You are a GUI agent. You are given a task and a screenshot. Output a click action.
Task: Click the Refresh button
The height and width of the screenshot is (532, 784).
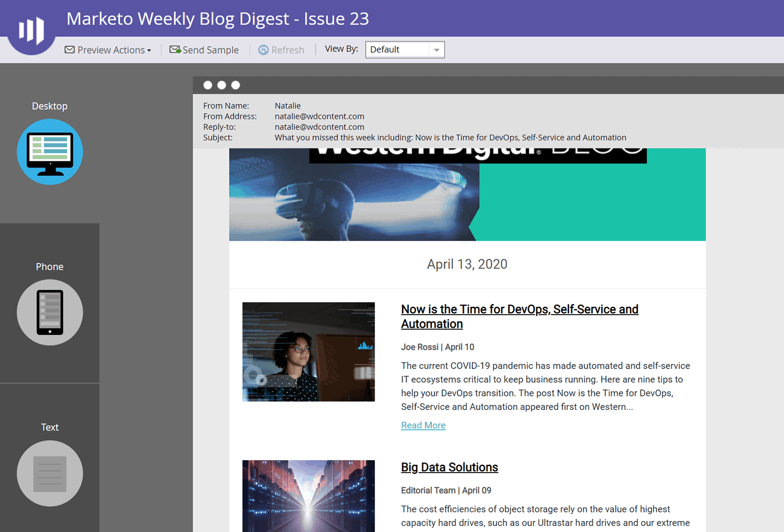pyautogui.click(x=281, y=50)
